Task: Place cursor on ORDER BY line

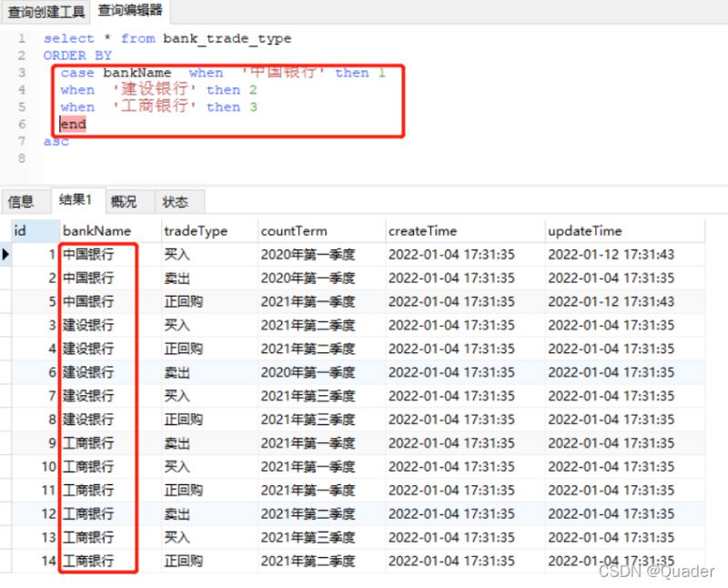Action: click(x=77, y=56)
